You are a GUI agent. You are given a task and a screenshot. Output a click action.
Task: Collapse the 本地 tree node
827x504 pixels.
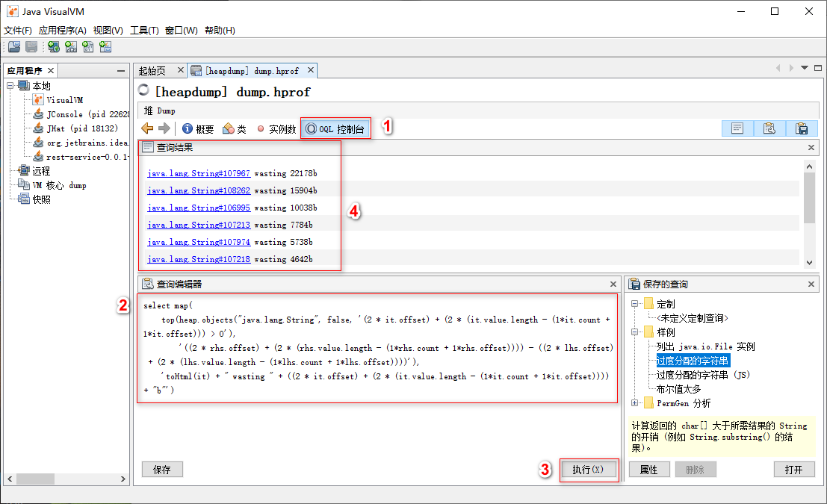(x=10, y=85)
